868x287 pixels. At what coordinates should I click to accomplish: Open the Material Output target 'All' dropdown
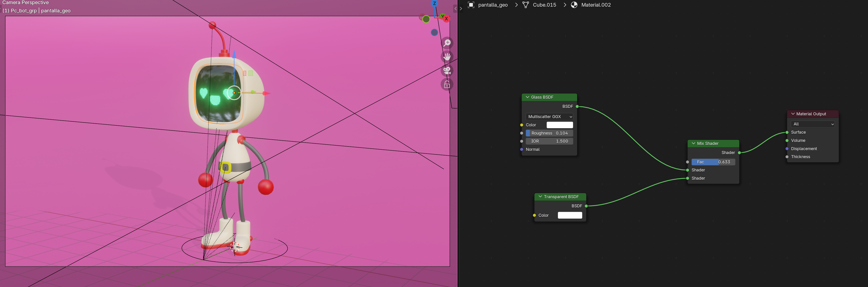(x=812, y=124)
